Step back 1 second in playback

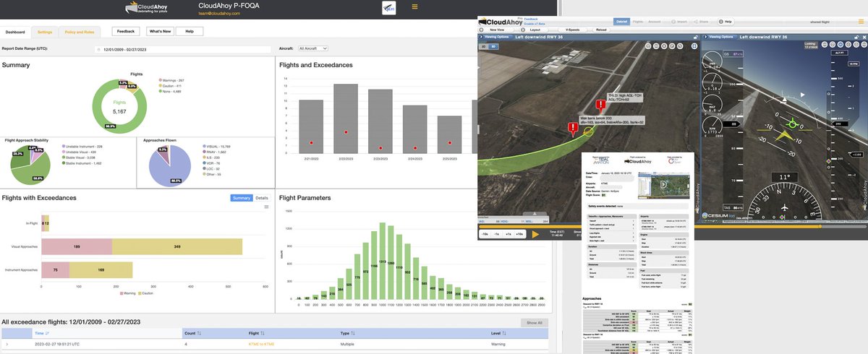pyautogui.click(x=498, y=235)
